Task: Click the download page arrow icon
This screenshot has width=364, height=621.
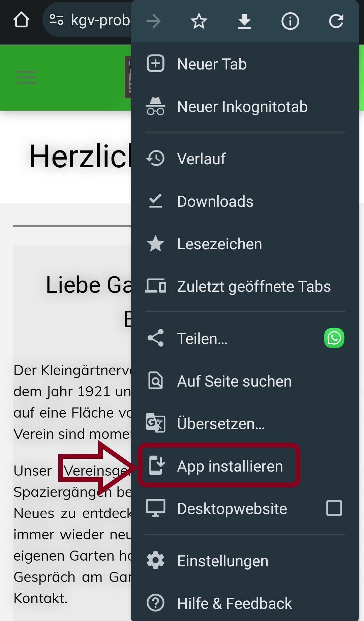Action: (244, 21)
